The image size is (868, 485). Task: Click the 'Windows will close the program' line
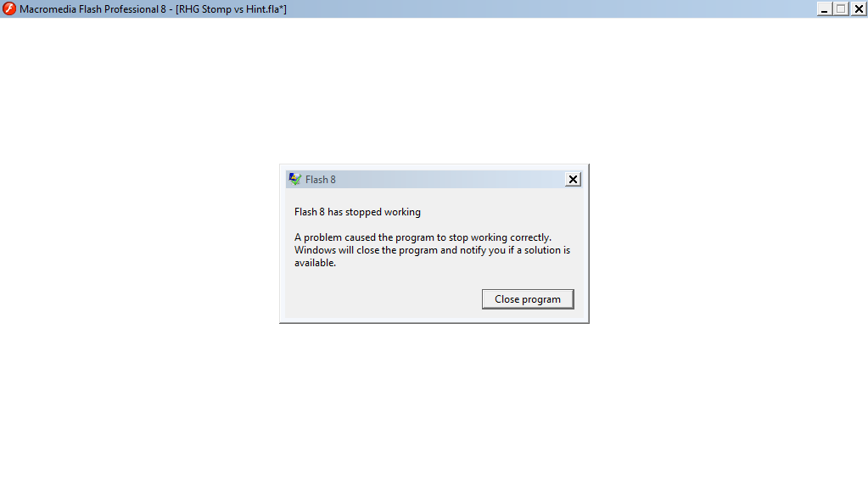pyautogui.click(x=433, y=250)
